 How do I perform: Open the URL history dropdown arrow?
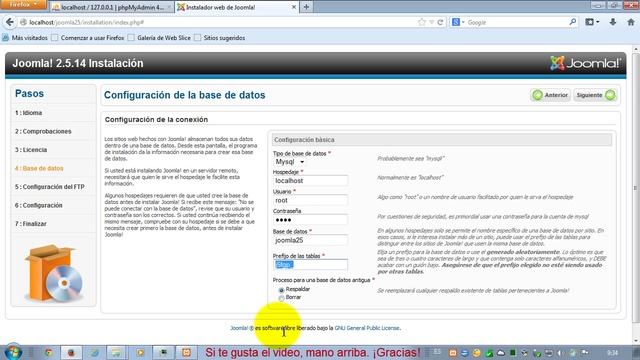[x=431, y=22]
